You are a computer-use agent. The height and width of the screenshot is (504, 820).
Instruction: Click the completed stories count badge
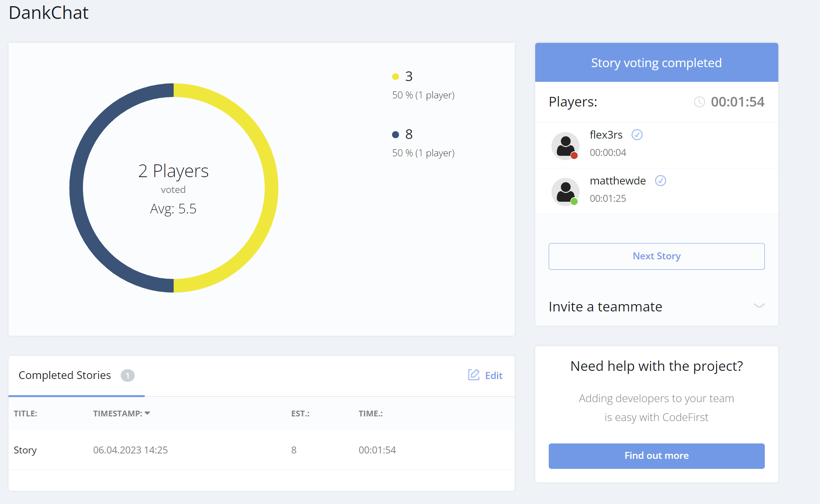pos(127,375)
